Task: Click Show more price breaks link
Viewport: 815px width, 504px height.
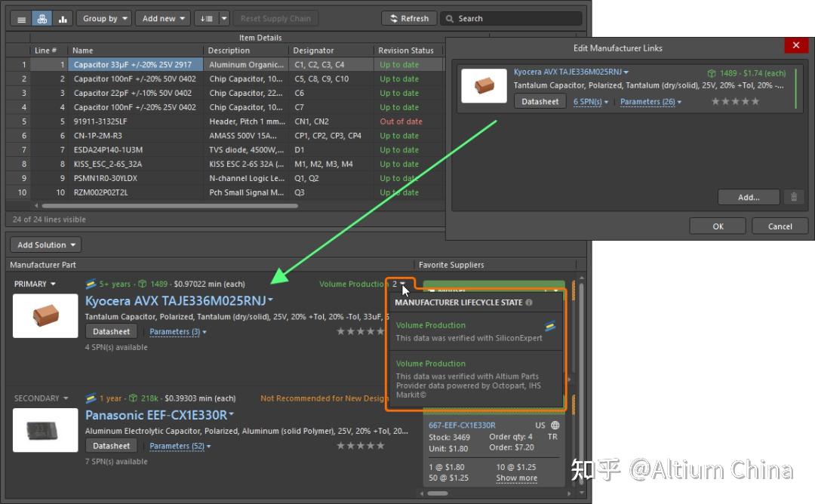Action: point(517,478)
